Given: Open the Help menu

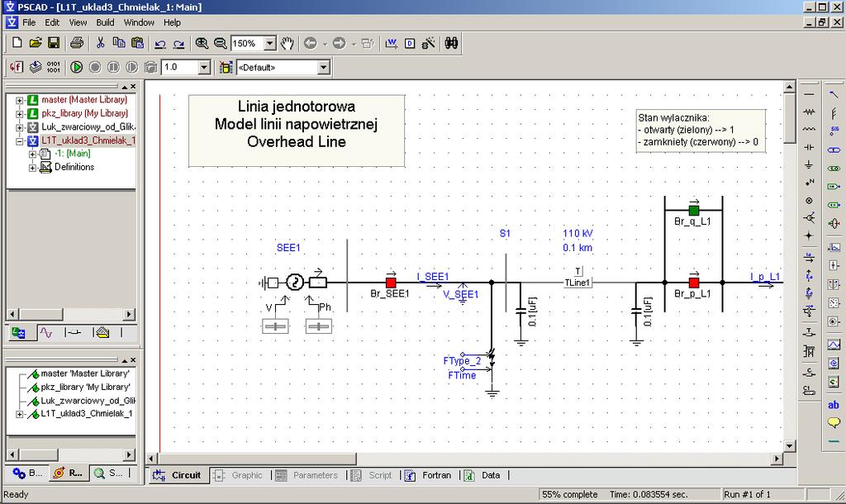Looking at the screenshot, I should (x=172, y=22).
